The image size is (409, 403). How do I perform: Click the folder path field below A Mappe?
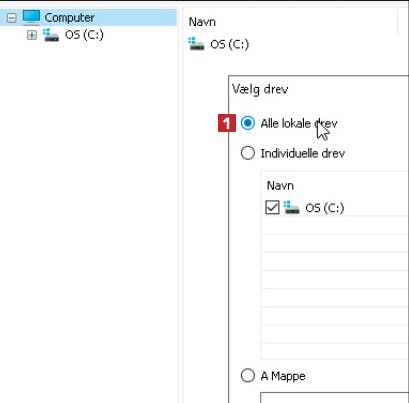click(334, 398)
